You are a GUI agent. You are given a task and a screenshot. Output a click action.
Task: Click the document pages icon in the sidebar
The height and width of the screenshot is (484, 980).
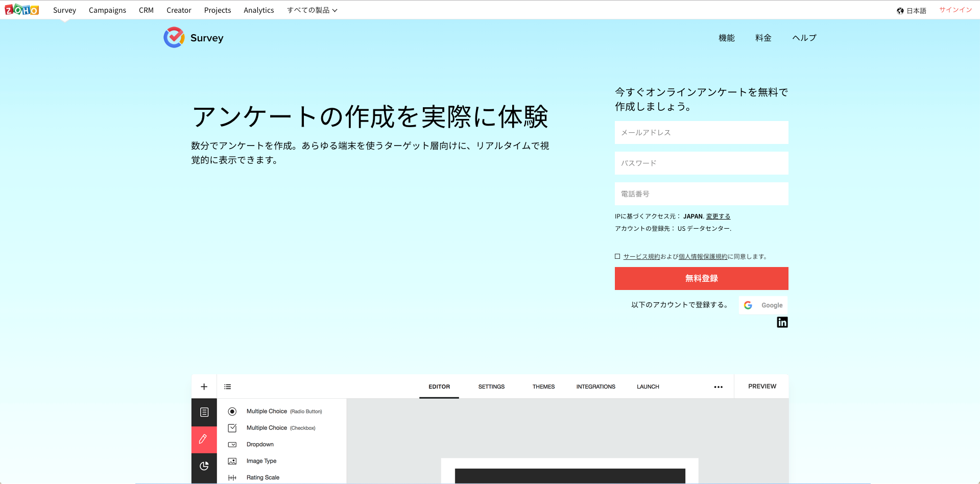click(204, 412)
